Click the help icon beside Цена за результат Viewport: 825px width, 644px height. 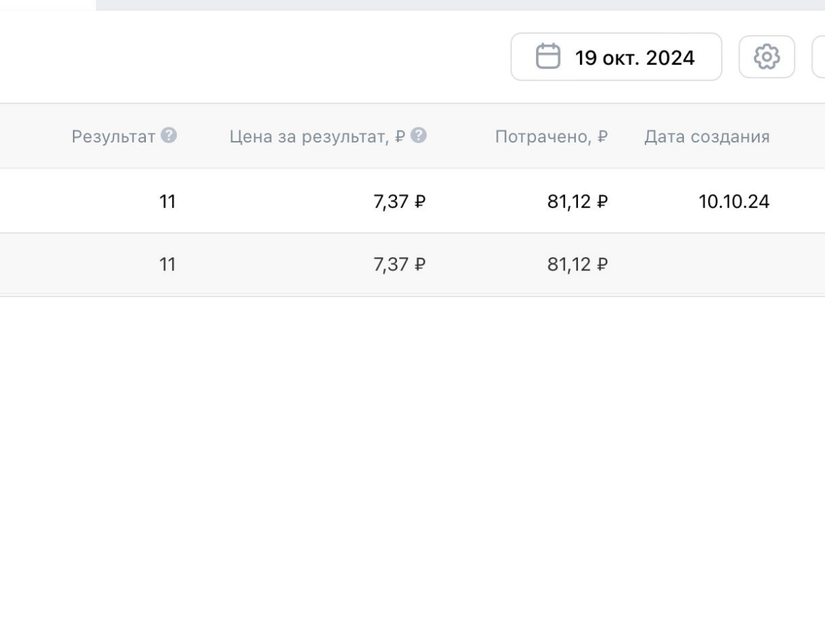(x=418, y=136)
